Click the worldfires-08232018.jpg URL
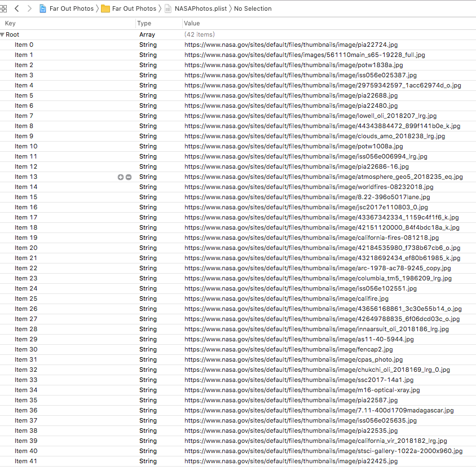 coord(309,187)
